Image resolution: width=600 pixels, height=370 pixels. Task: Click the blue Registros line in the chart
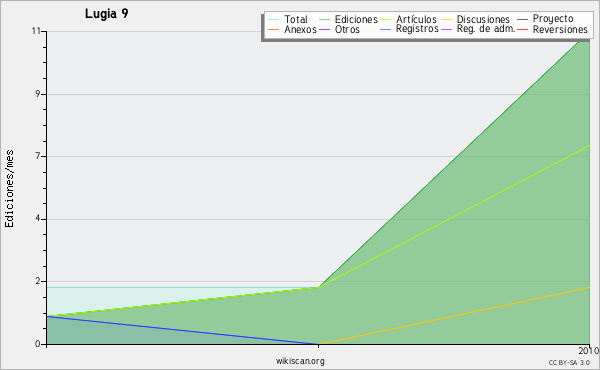(x=183, y=330)
